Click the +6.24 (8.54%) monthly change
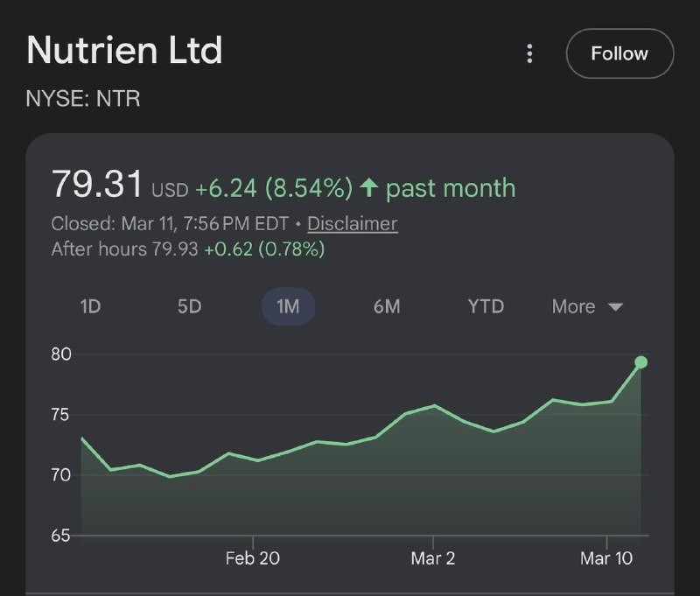 point(273,188)
